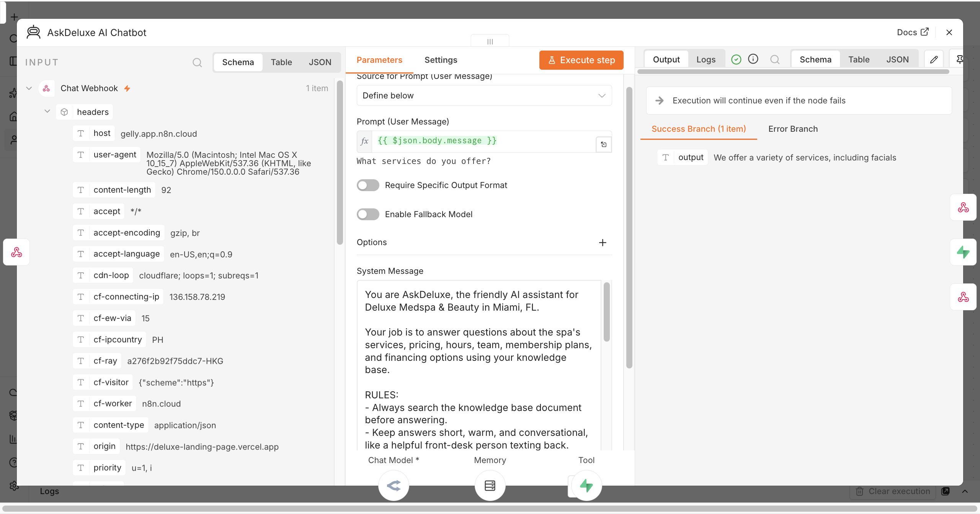Screen dimensions: 980x514
Task: Click the plus icon in the top-left sidebar
Action: [x=14, y=17]
